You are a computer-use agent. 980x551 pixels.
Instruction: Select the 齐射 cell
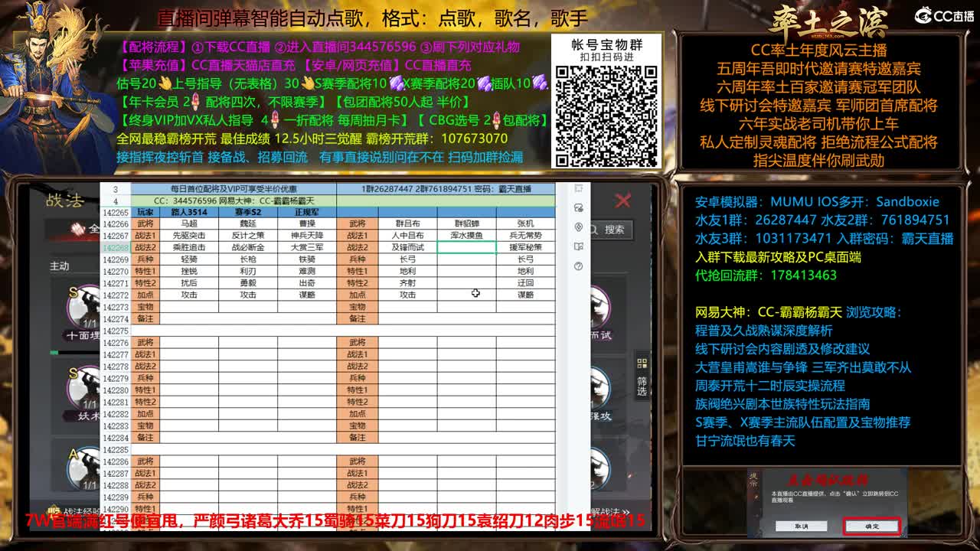coord(407,283)
